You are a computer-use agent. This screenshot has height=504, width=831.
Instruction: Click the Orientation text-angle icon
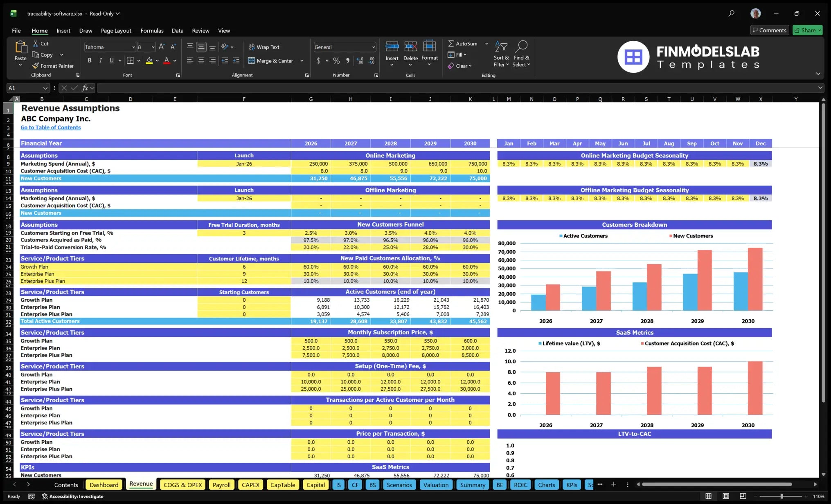(225, 47)
